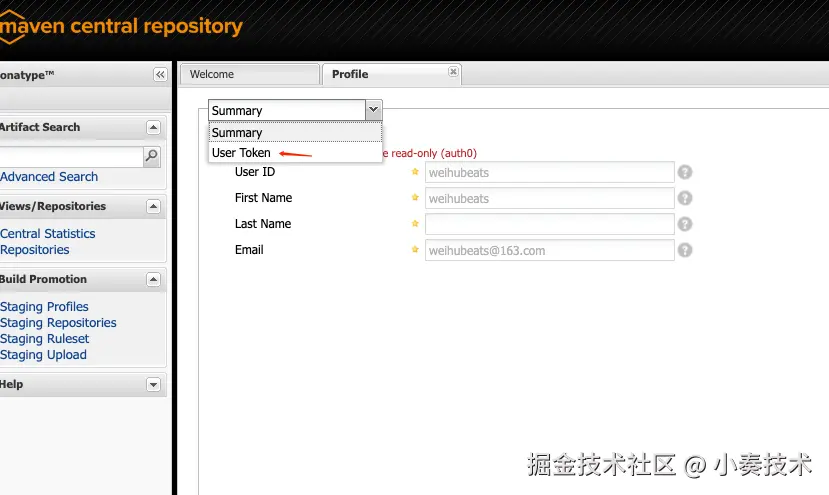This screenshot has width=829, height=495.
Task: Click the User ID input field
Action: (549, 172)
